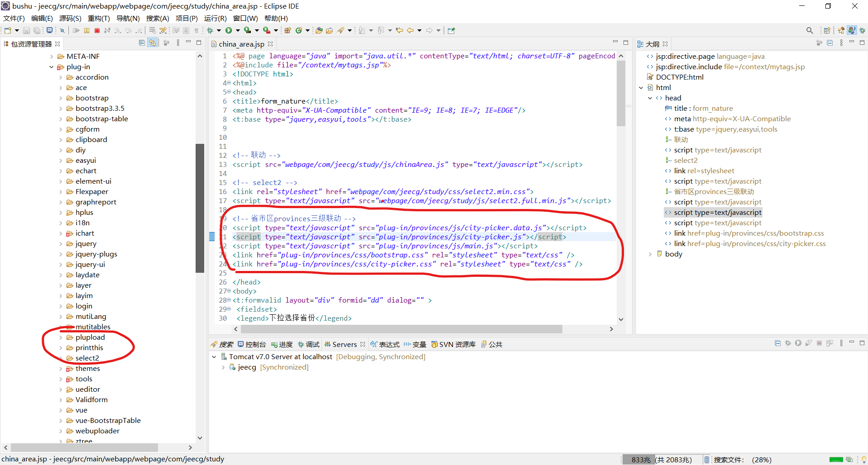Click line 21 city-picker.js script line
This screenshot has height=465, width=868.
(x=399, y=237)
